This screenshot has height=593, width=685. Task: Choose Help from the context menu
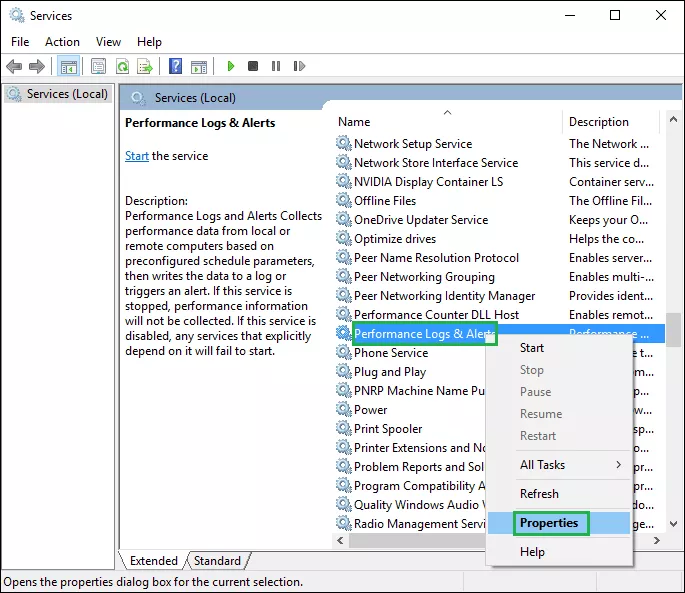point(559,552)
